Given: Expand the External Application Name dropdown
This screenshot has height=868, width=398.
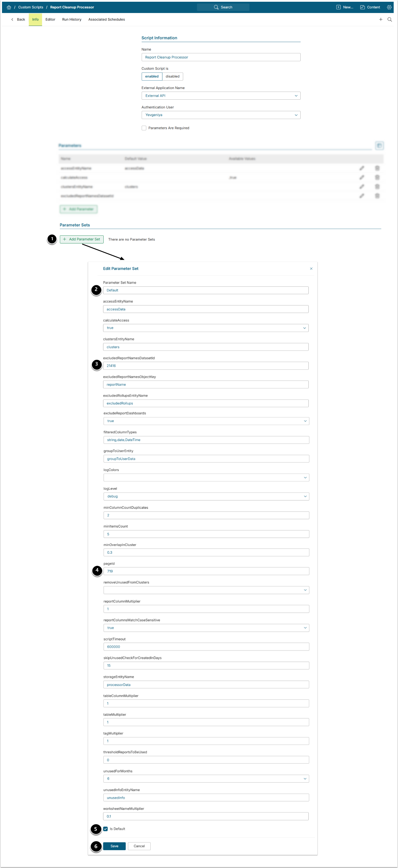Looking at the screenshot, I should point(221,96).
